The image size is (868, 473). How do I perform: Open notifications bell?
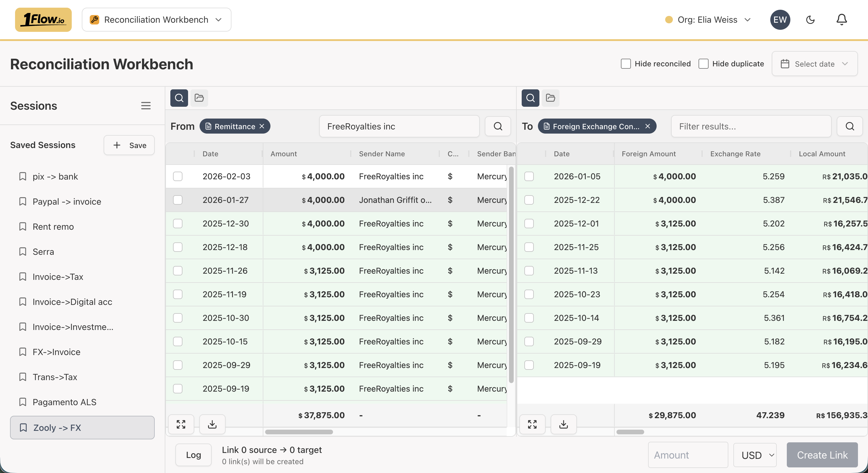841,20
